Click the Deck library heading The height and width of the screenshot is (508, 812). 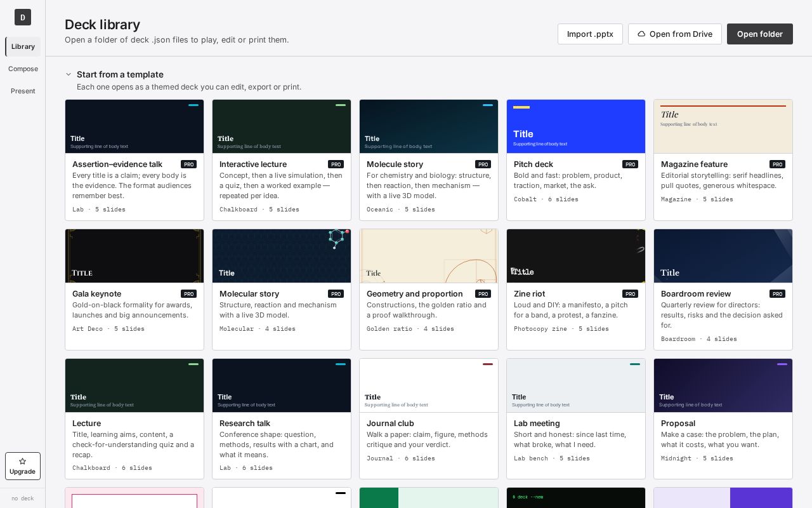pyautogui.click(x=103, y=25)
